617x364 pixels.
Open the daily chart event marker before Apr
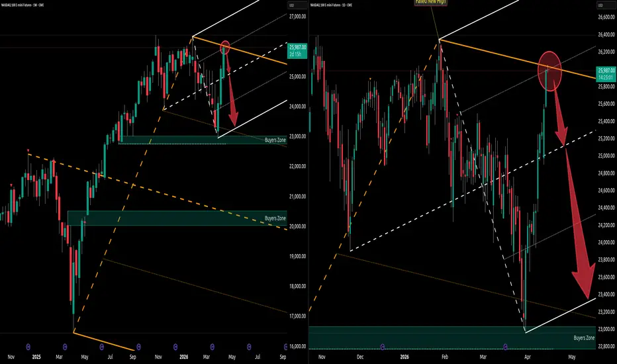click(x=505, y=347)
